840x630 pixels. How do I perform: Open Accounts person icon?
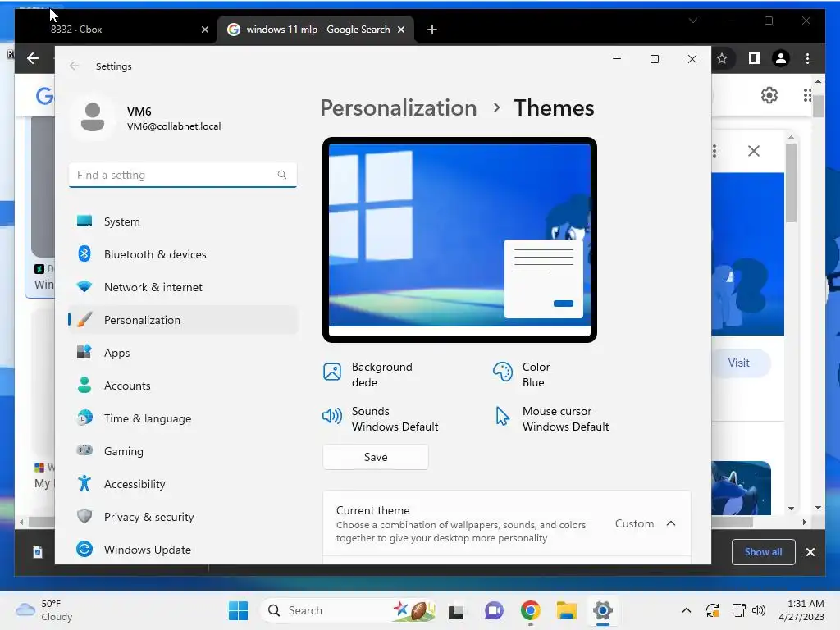tap(84, 386)
